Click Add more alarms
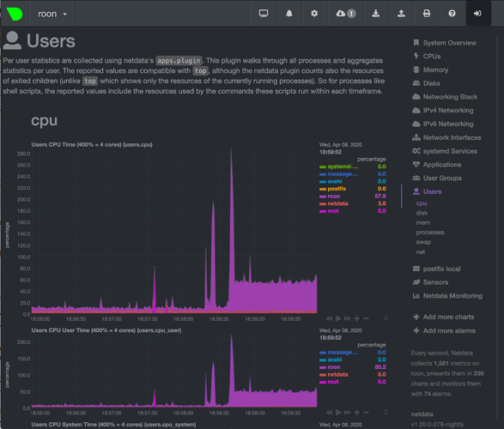504x429 pixels. pos(444,330)
